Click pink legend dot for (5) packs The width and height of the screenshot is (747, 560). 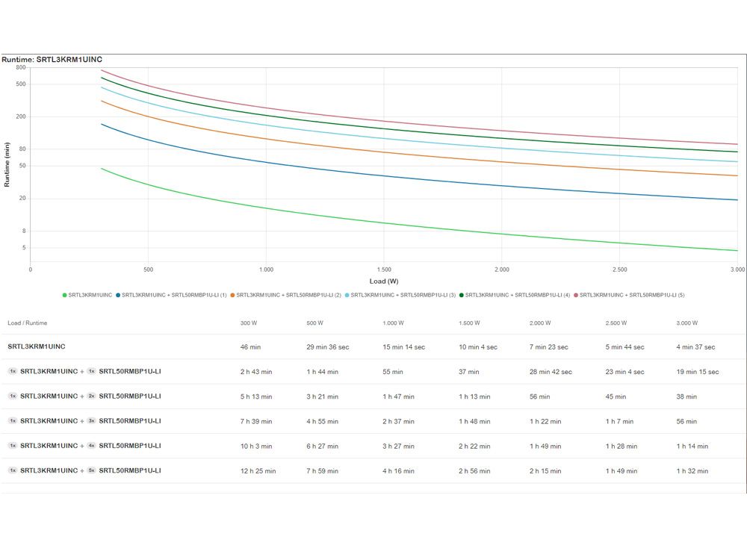click(576, 295)
